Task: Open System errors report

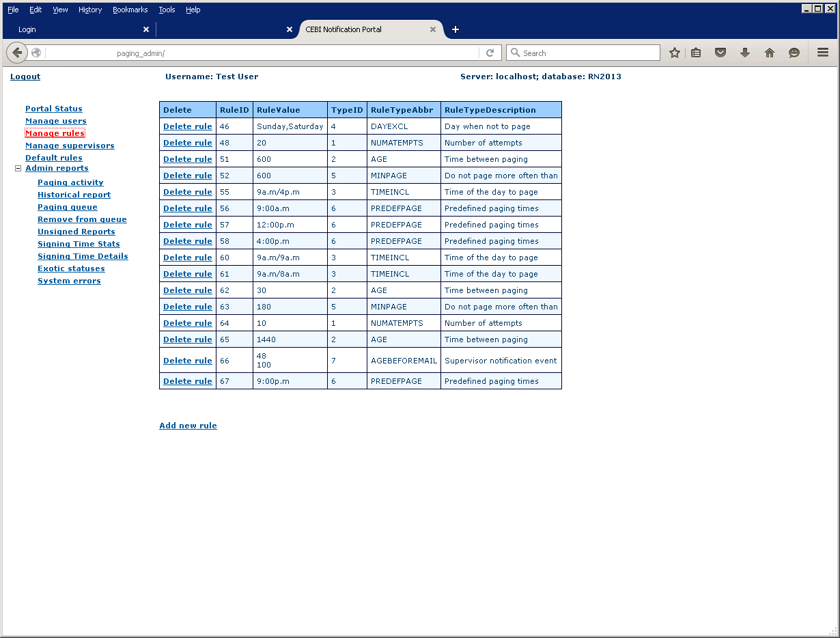Action: tap(69, 281)
